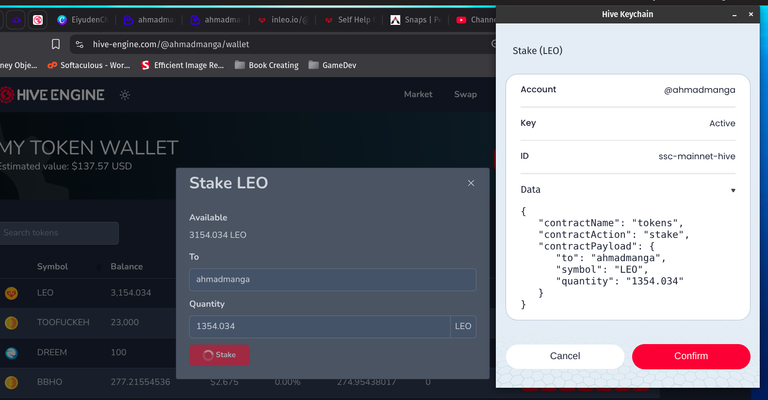Cancel the Hive Keychain transaction
Image resolution: width=768 pixels, height=400 pixels.
click(x=565, y=356)
